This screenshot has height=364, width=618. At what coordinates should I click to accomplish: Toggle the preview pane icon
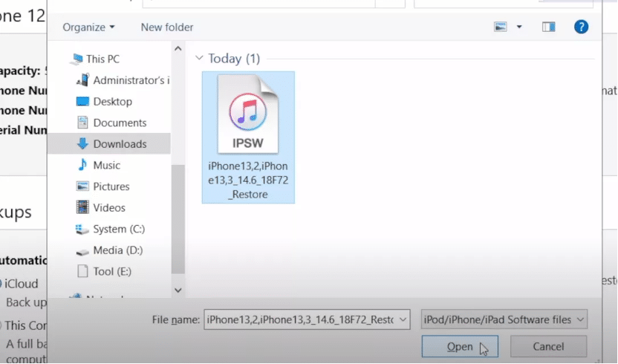click(x=548, y=27)
